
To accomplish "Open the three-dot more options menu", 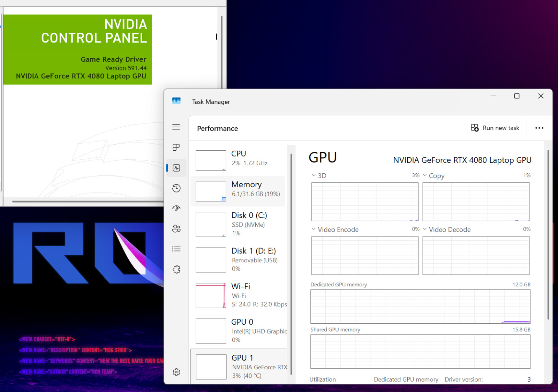I will [539, 128].
